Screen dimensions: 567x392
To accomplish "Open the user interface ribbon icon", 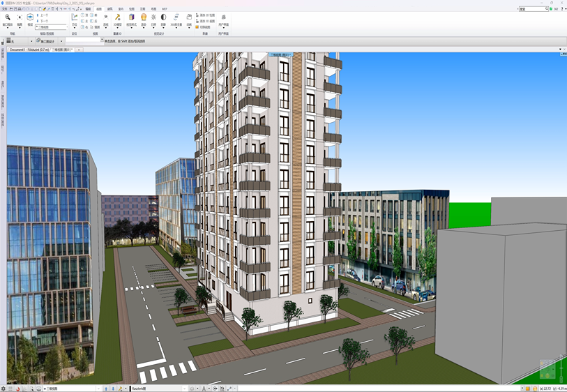I will tap(223, 17).
